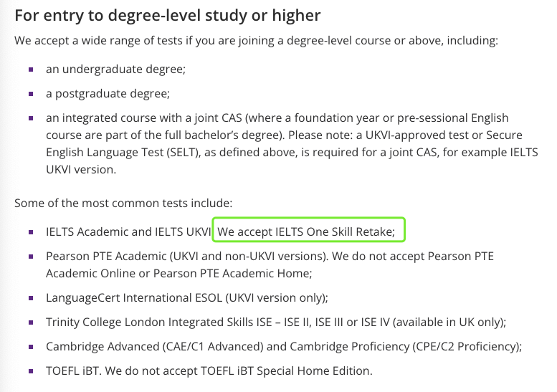Click the 'LanguageCert International ESOL (UKVI version only)' item
The image size is (557, 392).
click(187, 297)
